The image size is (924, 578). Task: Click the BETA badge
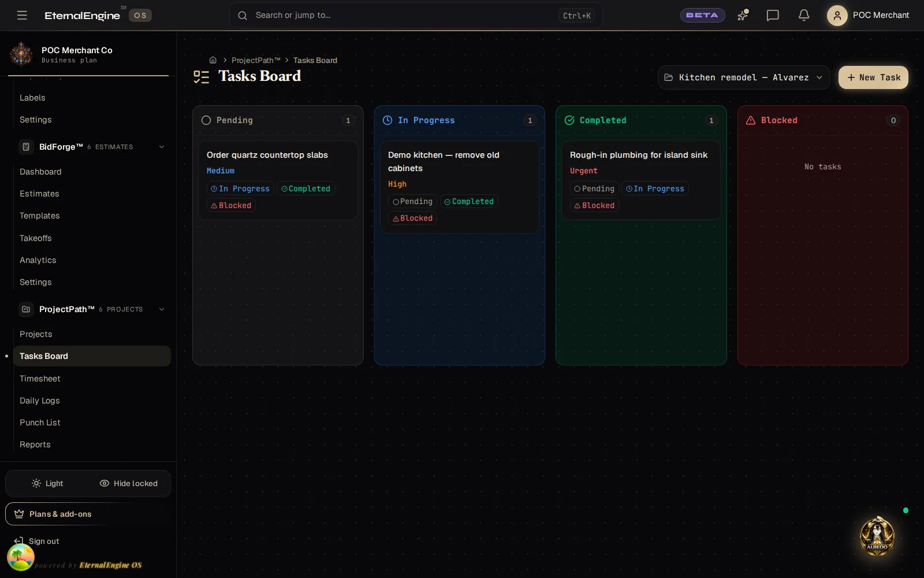(702, 15)
